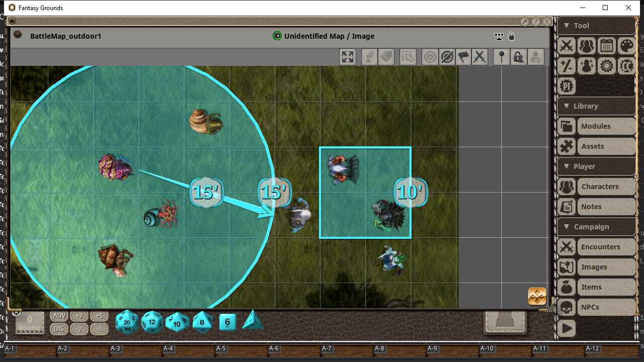This screenshot has height=362, width=644.
Task: Click the gold pan-arrows button on the map
Action: click(x=537, y=297)
